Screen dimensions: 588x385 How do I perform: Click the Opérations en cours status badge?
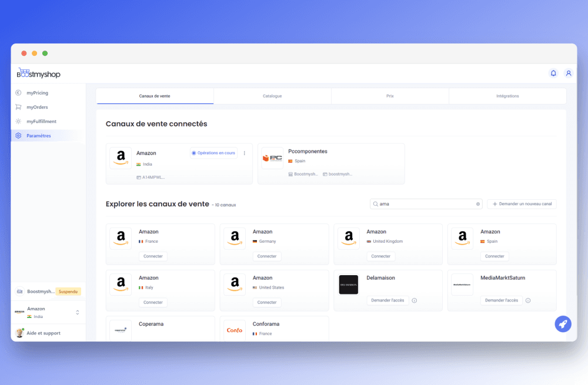214,153
